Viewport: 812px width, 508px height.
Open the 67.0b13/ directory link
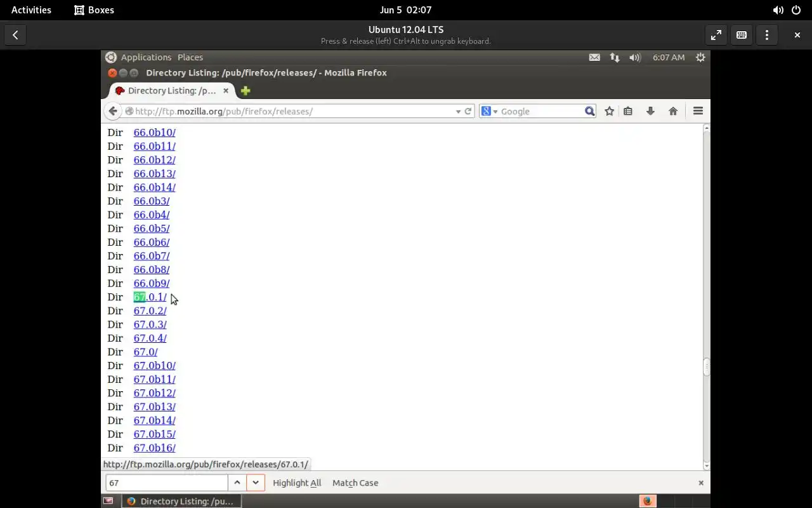pyautogui.click(x=154, y=407)
